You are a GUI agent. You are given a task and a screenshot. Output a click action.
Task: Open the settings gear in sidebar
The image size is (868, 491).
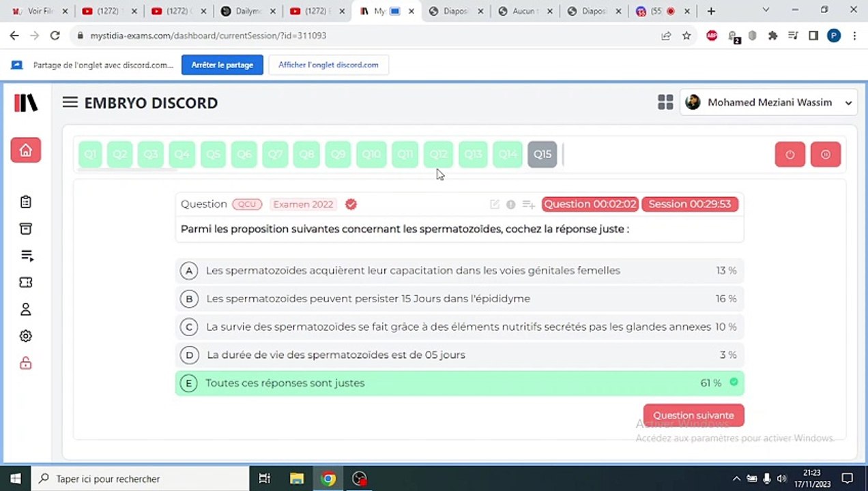coord(26,336)
